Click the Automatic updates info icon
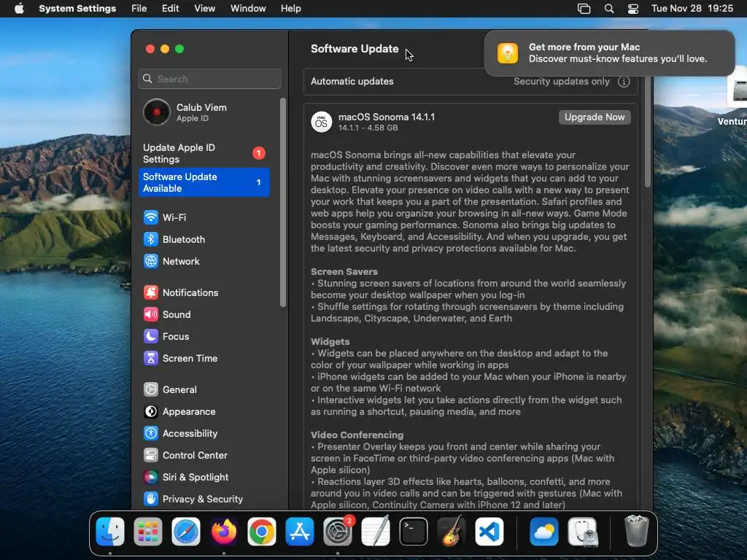747x560 pixels. [624, 82]
